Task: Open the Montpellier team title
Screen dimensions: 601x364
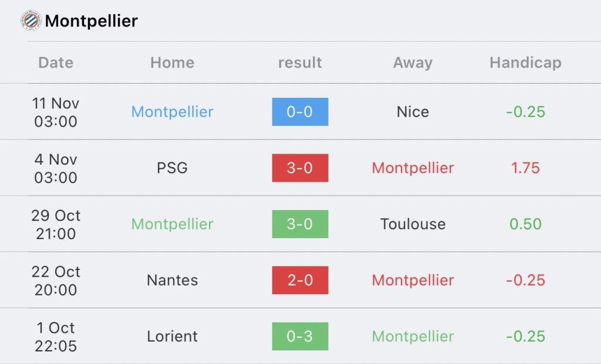Action: [x=91, y=21]
